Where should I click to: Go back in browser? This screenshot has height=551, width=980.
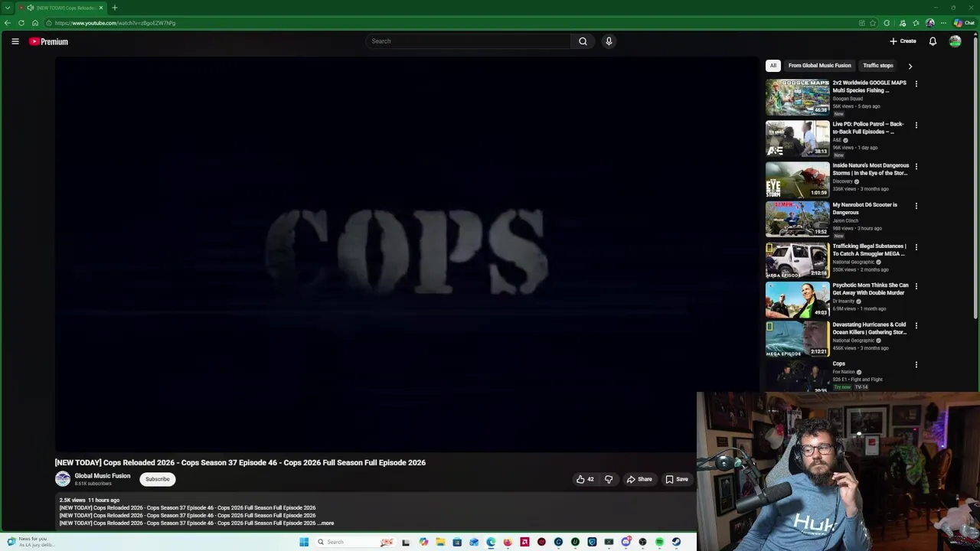8,23
